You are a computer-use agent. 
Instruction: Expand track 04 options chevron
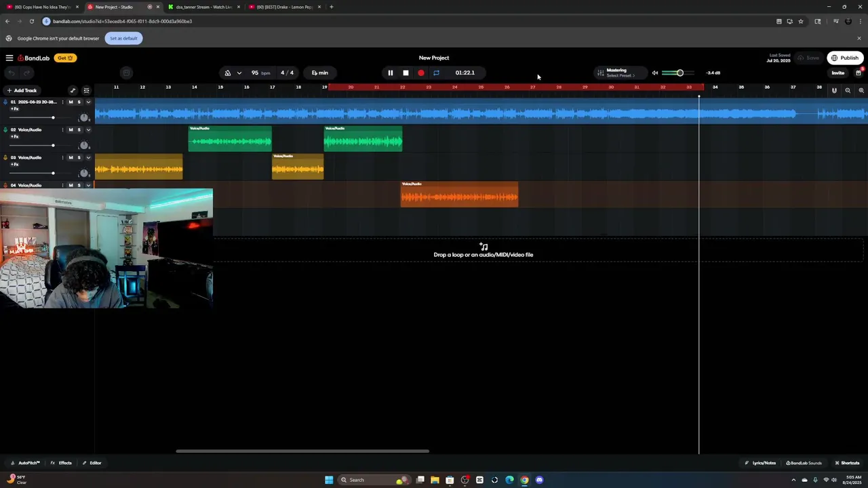(88, 185)
